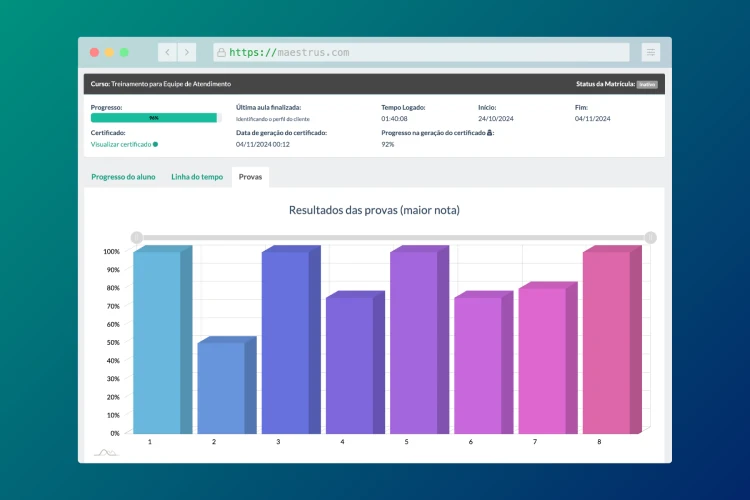Open the browser hamburger menu

click(x=651, y=52)
